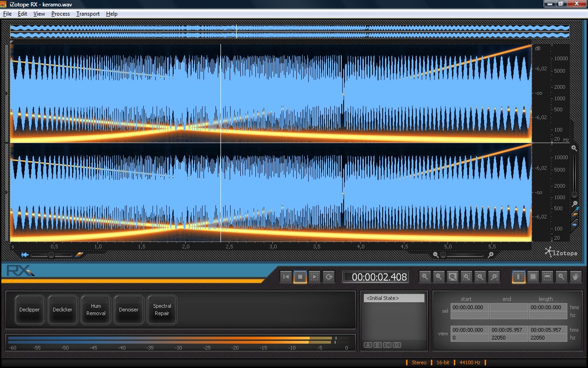Click snapshot slot A button
Image resolution: width=588 pixels, height=368 pixels.
pyautogui.click(x=368, y=345)
